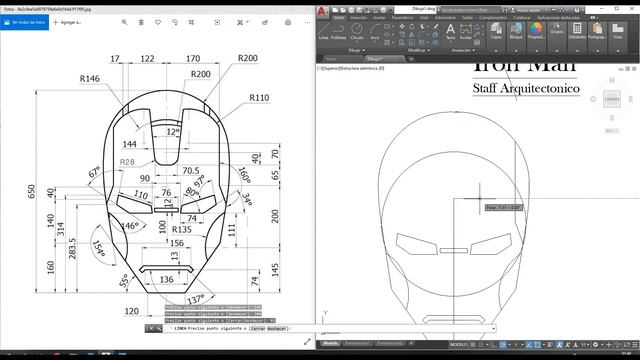640x360 pixels.
Task: Activate the Move (Desplazar) tool
Action: [402, 27]
